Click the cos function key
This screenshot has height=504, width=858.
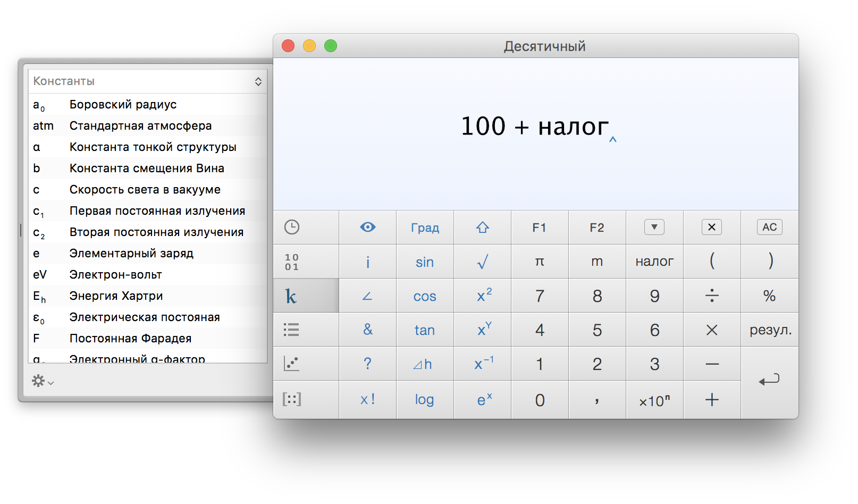click(x=425, y=296)
